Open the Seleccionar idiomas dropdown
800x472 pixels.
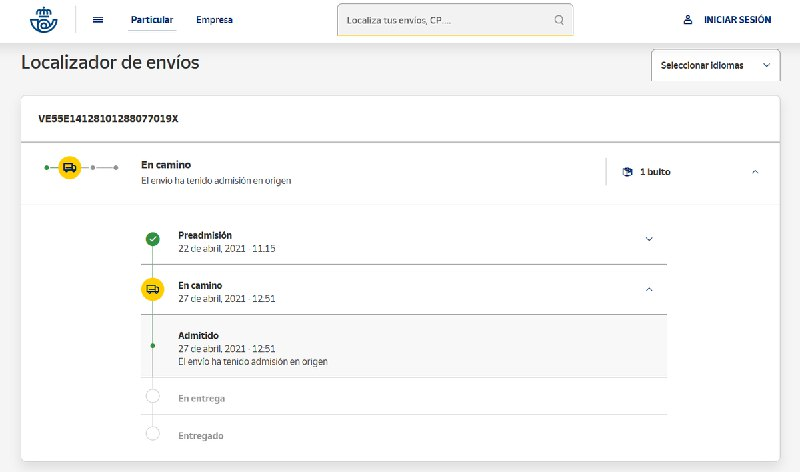point(715,65)
